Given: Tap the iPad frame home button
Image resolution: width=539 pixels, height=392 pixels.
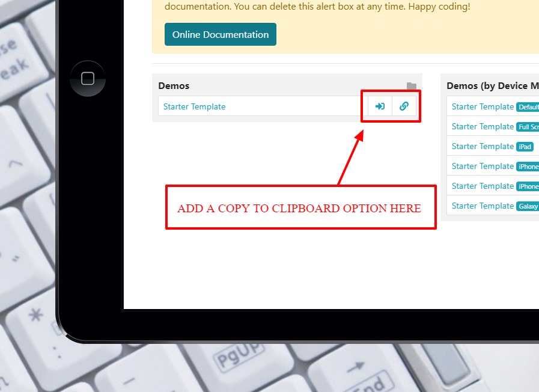Looking at the screenshot, I should click(88, 78).
